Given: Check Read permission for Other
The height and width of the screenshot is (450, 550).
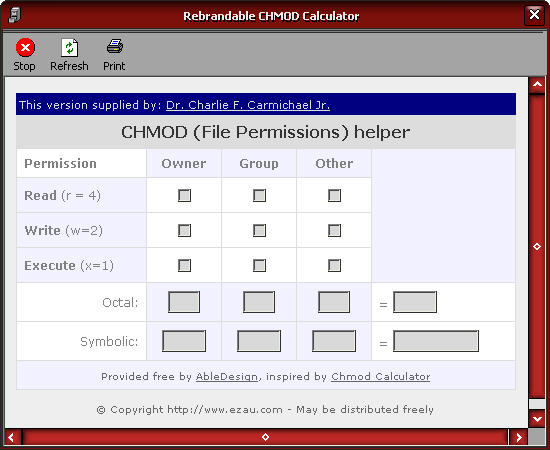Looking at the screenshot, I should click(334, 195).
